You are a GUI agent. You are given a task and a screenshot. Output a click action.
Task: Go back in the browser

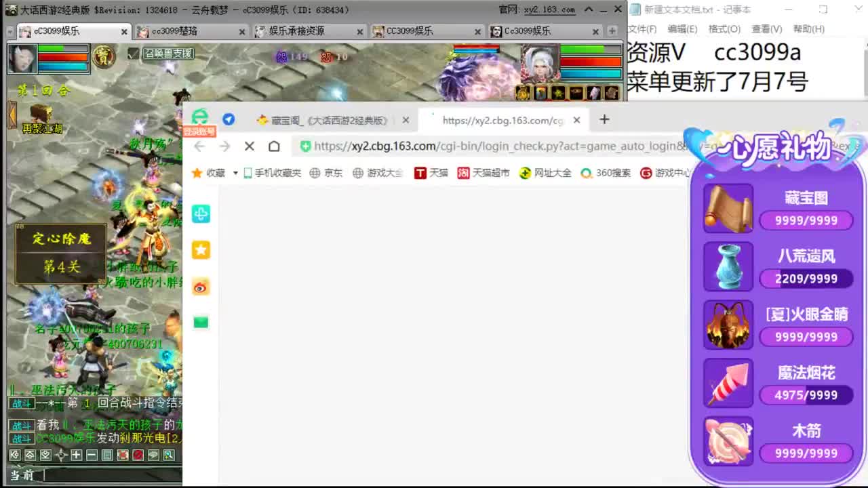pyautogui.click(x=199, y=146)
